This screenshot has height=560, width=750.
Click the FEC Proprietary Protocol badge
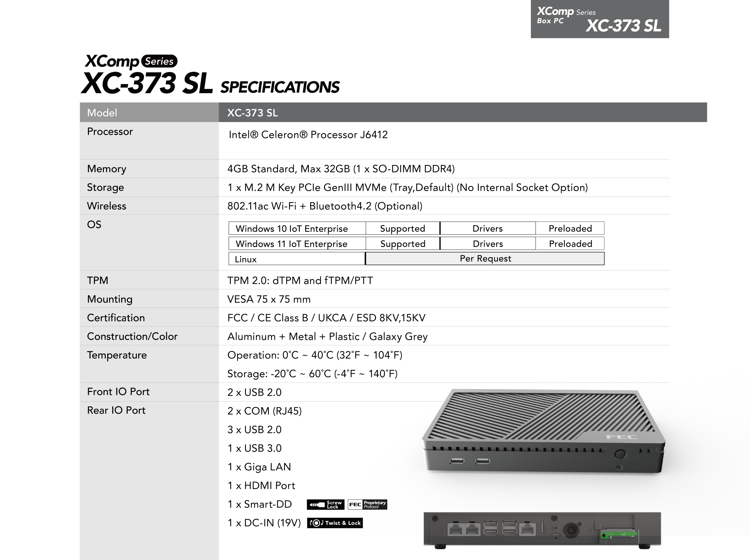(x=367, y=504)
